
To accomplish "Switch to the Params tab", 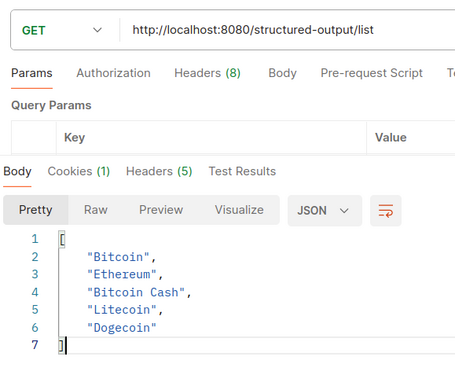I will click(32, 73).
